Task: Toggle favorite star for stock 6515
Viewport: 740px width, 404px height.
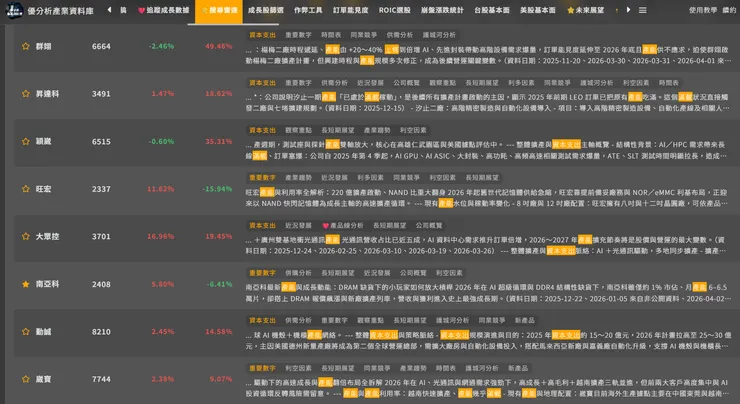Action: point(25,142)
